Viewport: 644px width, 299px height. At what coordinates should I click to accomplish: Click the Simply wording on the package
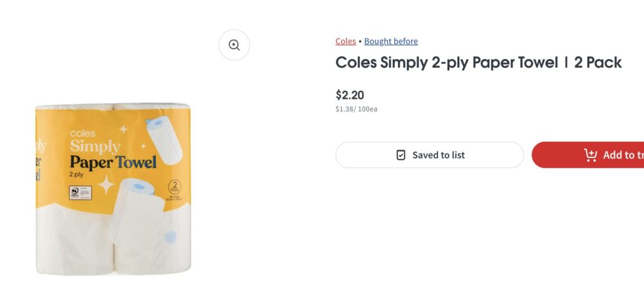click(x=95, y=146)
